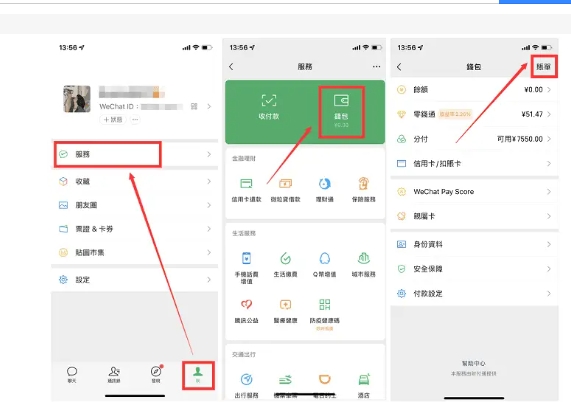The width and height of the screenshot is (571, 402).
Task: Tap the 安全保障 shield icon
Action: coord(401,269)
